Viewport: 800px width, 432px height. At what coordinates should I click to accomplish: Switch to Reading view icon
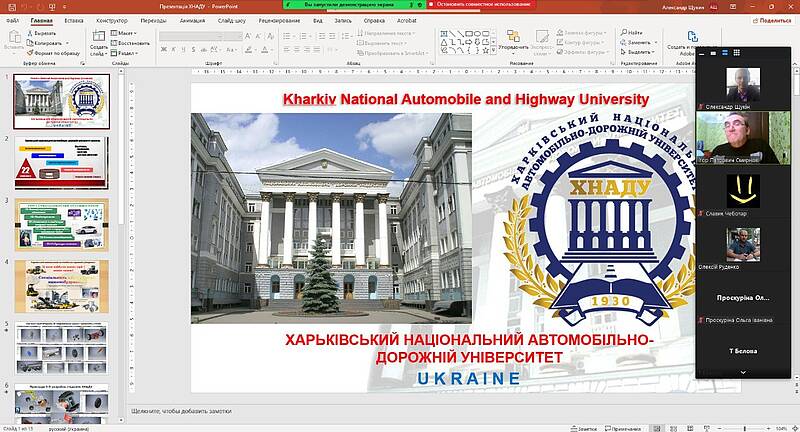click(689, 428)
